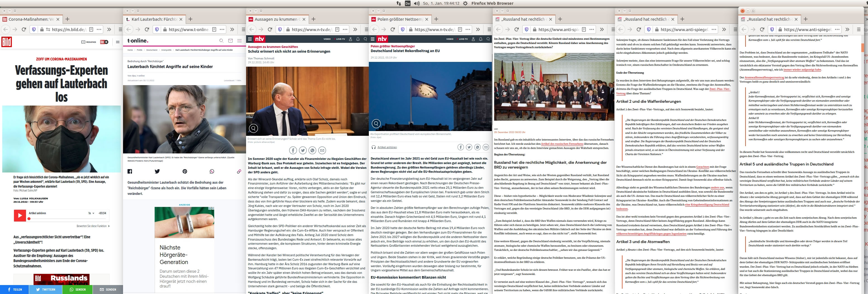Screen dimensions: 868x294
Task: Click gray email Senden button
Action: [x=108, y=289]
